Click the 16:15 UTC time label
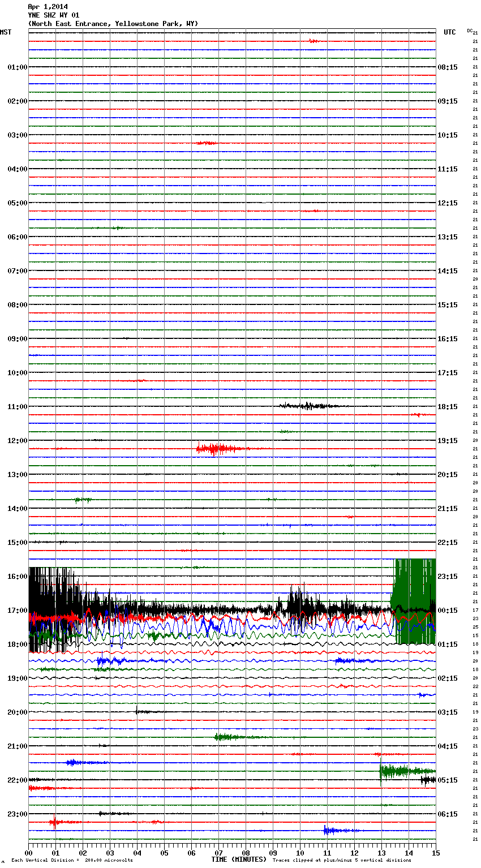The image size is (481, 868). coord(448,339)
